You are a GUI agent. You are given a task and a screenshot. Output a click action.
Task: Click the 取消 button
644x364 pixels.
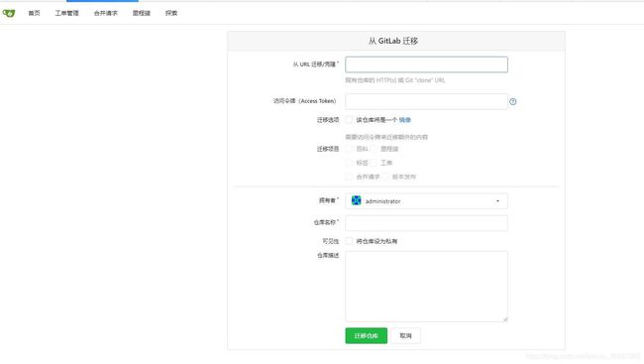point(405,335)
